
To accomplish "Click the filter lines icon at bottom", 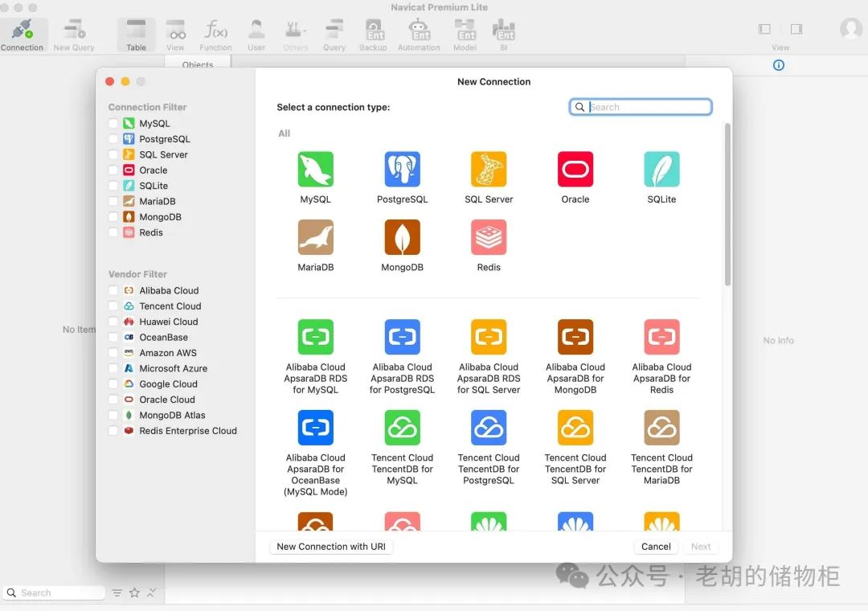I will tap(117, 593).
